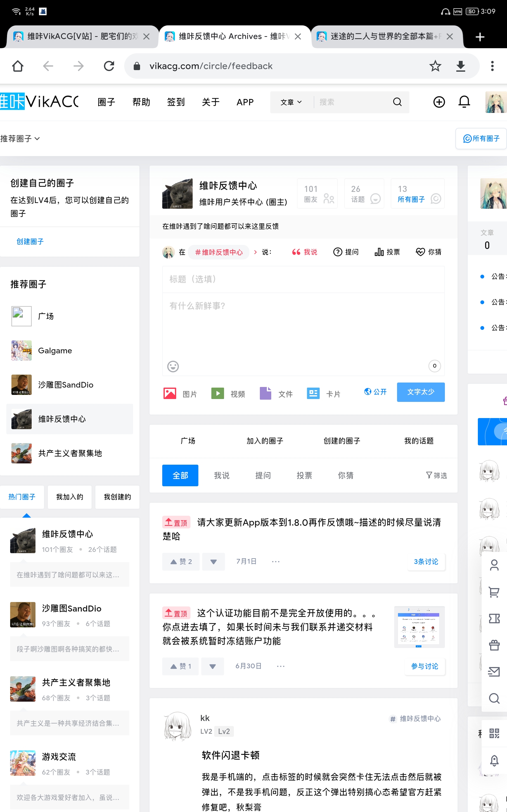Click the search magnifier icon in search box
Image resolution: width=507 pixels, height=812 pixels.
[x=397, y=102]
